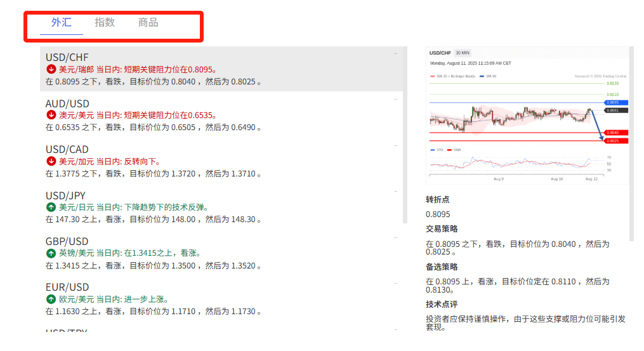Image resolution: width=644 pixels, height=351 pixels.
Task: Select the USD/CAD pair heading
Action: pyautogui.click(x=67, y=149)
